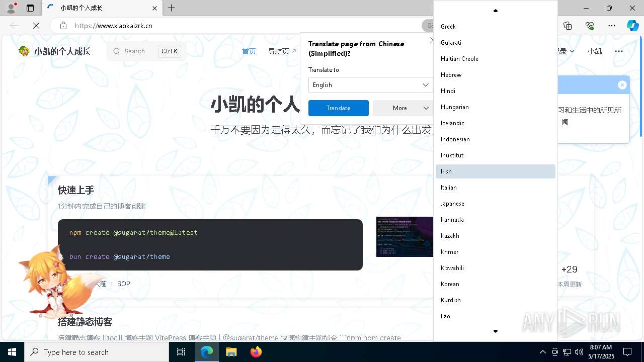Choose Khmer language option
This screenshot has width=644, height=362.
coord(496,252)
